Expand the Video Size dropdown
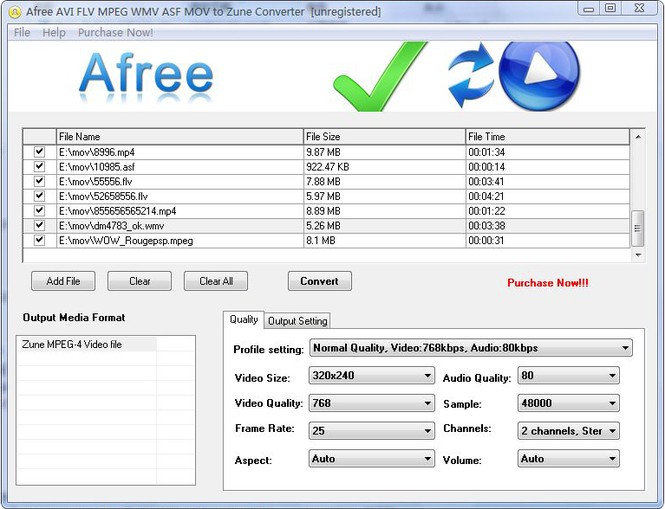 (x=372, y=376)
